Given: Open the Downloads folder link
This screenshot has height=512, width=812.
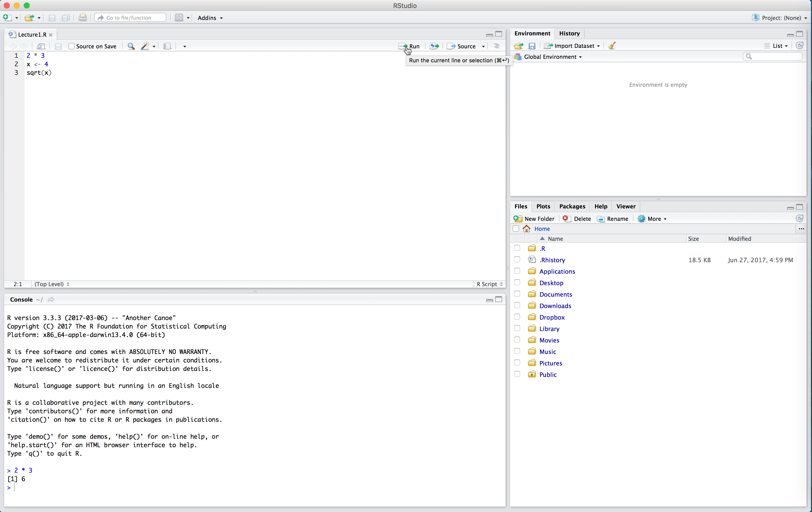Looking at the screenshot, I should click(x=555, y=306).
